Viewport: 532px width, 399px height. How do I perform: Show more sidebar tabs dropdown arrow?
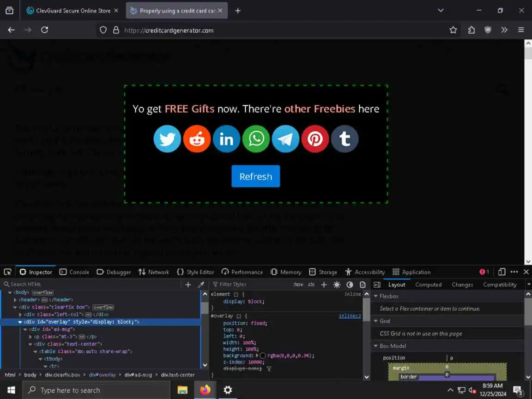tap(528, 284)
